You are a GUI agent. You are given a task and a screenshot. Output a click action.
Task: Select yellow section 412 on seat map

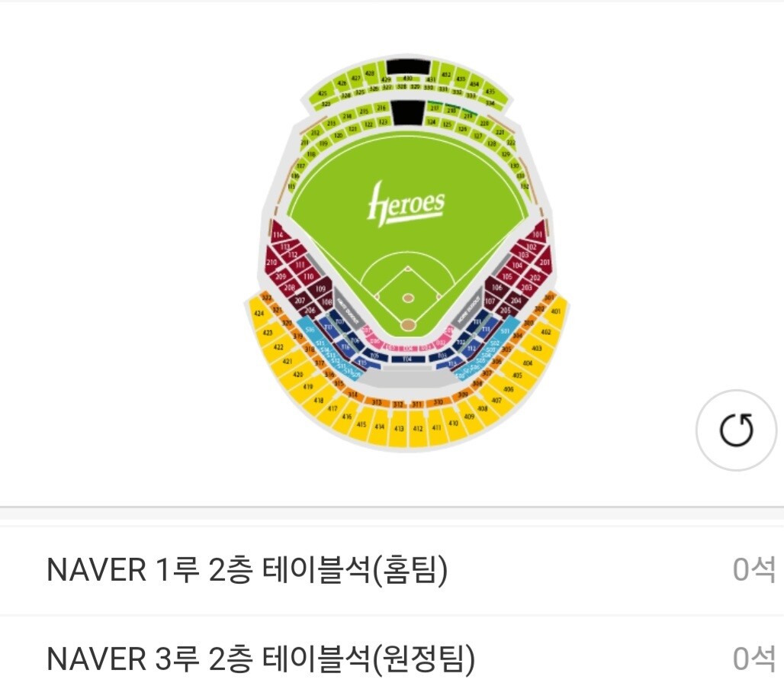(417, 428)
